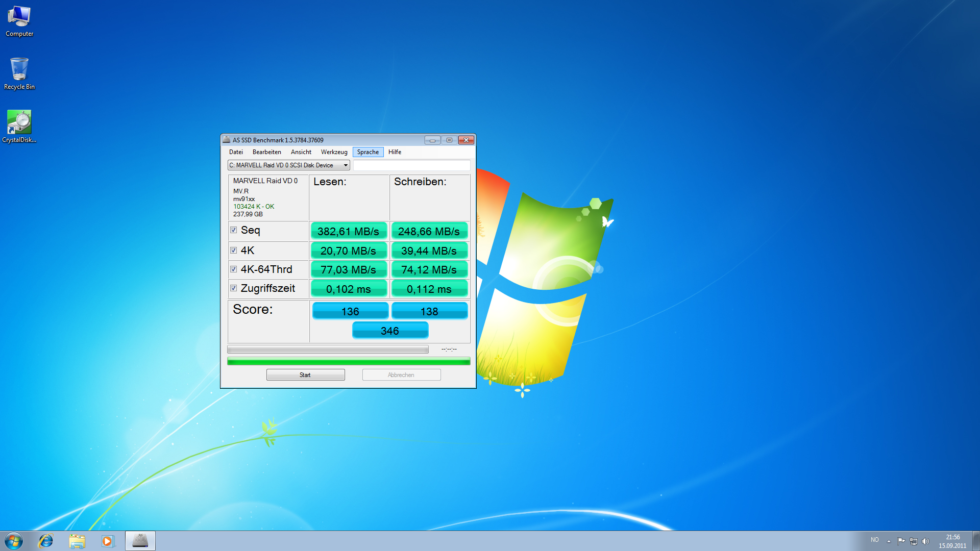This screenshot has width=980, height=551.
Task: Show hidden tray icons arrow
Action: (x=889, y=541)
